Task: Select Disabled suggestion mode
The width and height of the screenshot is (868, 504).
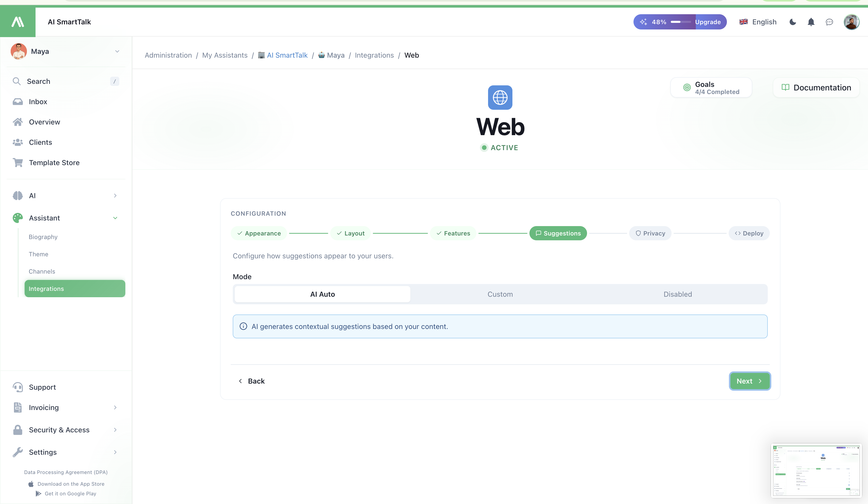Action: (678, 294)
